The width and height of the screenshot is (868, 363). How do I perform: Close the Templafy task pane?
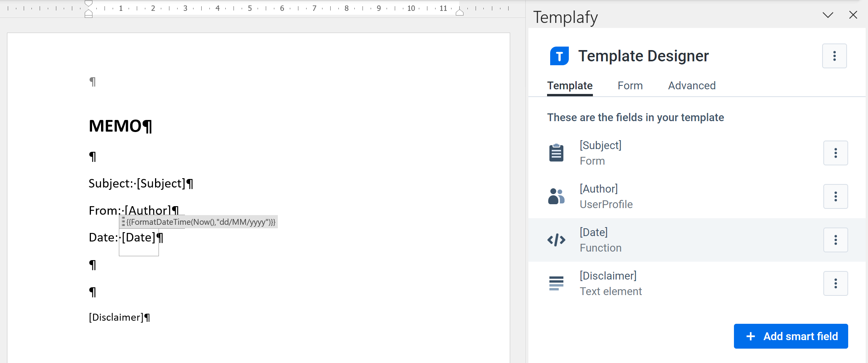pos(853,15)
